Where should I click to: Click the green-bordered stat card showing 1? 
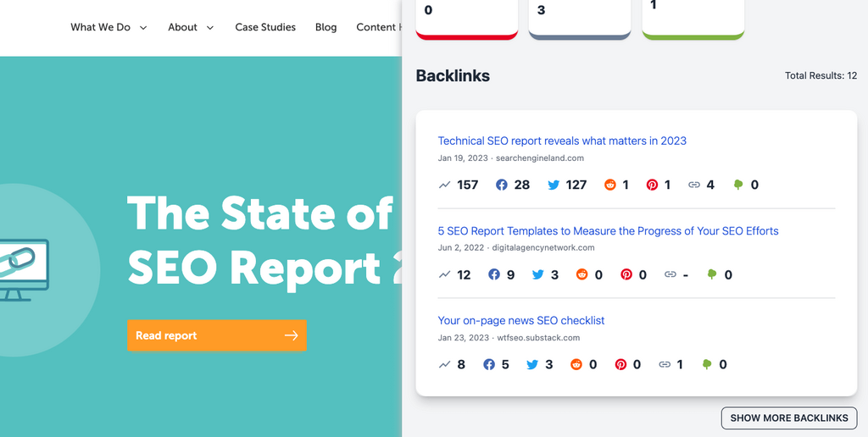coord(693,17)
